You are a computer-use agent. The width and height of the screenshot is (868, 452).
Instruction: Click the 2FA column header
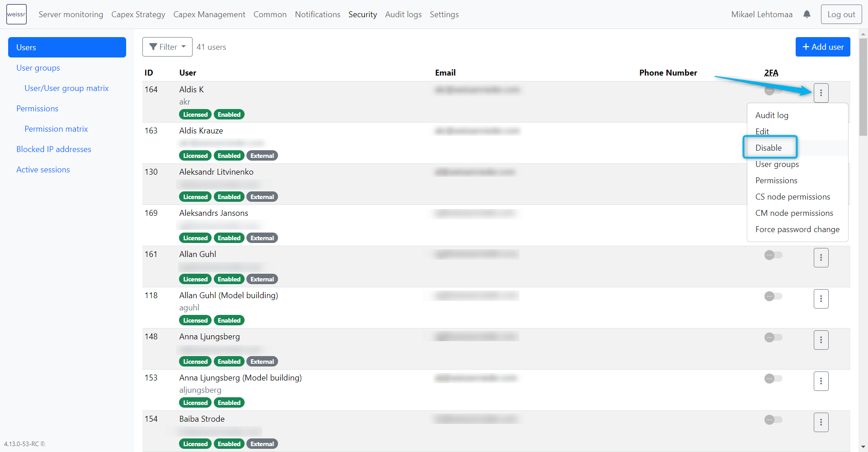(x=771, y=73)
